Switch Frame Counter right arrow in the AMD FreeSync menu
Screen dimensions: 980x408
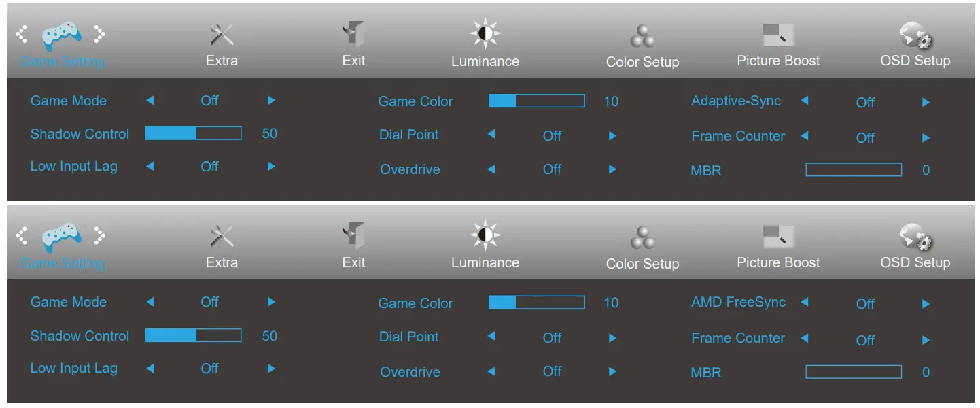pyautogui.click(x=926, y=340)
